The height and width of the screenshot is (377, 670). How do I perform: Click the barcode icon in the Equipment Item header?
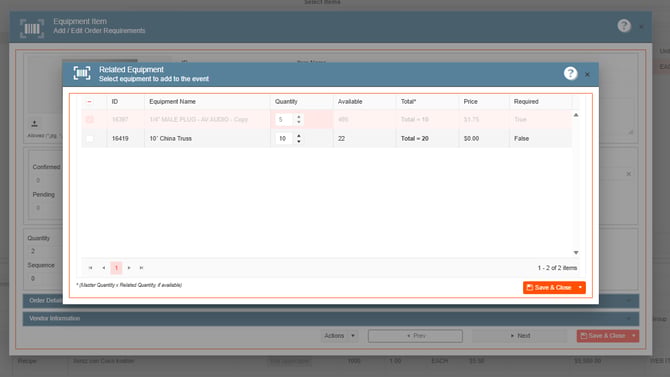[32, 29]
